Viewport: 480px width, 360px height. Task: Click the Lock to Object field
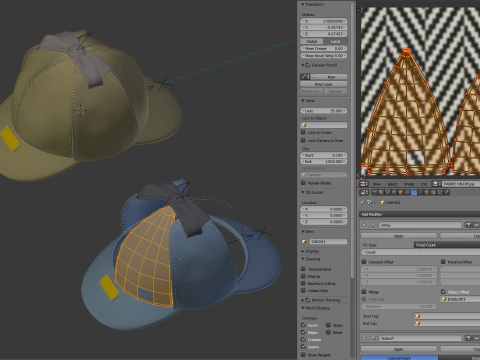pyautogui.click(x=324, y=125)
